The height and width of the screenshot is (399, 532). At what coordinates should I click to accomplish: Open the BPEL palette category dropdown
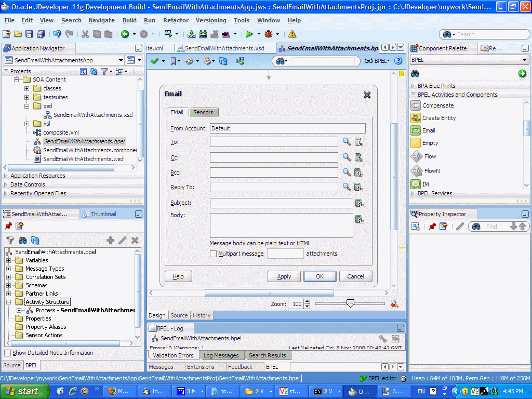tap(525, 60)
